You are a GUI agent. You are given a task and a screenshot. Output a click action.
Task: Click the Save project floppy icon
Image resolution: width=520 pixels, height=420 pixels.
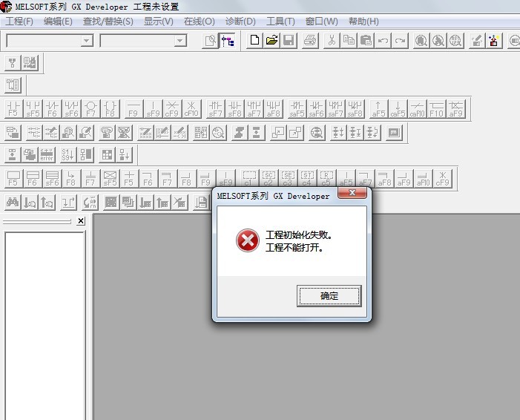coord(289,41)
